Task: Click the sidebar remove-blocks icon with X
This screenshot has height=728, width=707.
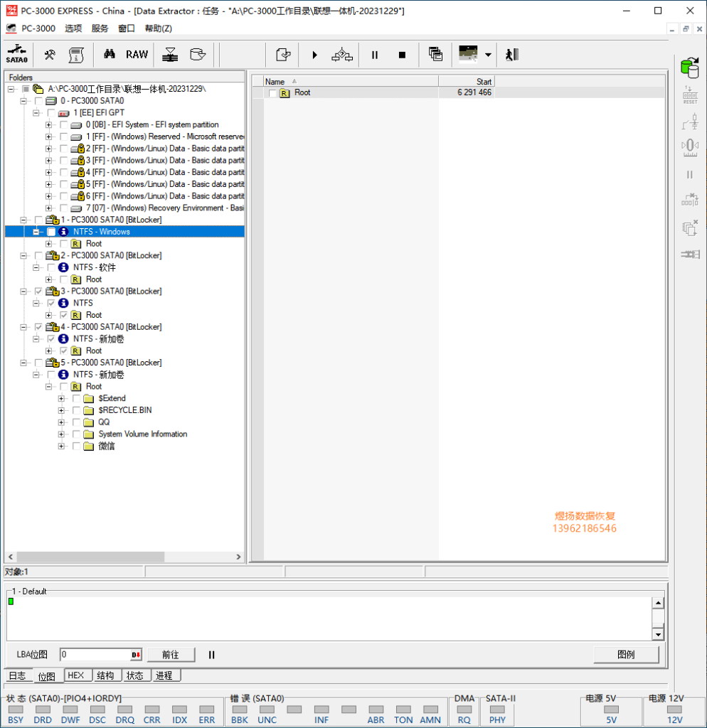Action: click(x=690, y=200)
